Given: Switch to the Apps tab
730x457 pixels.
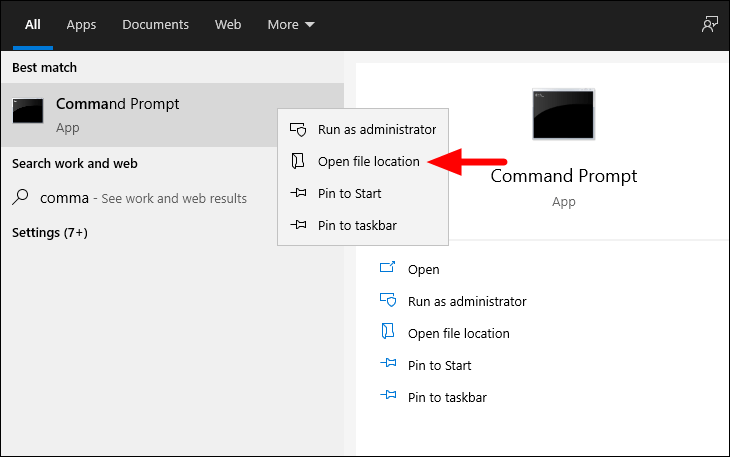Looking at the screenshot, I should (x=81, y=24).
